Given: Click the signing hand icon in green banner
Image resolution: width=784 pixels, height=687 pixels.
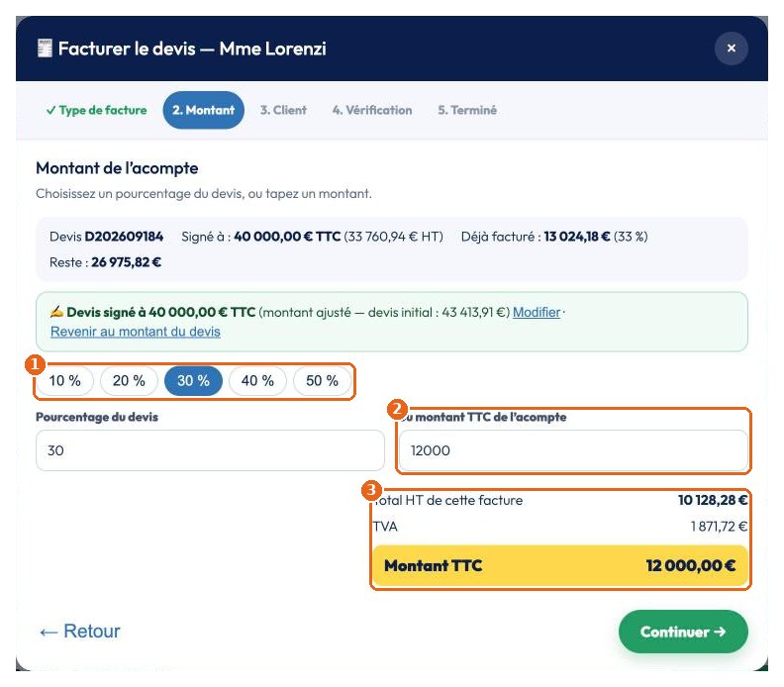Looking at the screenshot, I should point(56,313).
